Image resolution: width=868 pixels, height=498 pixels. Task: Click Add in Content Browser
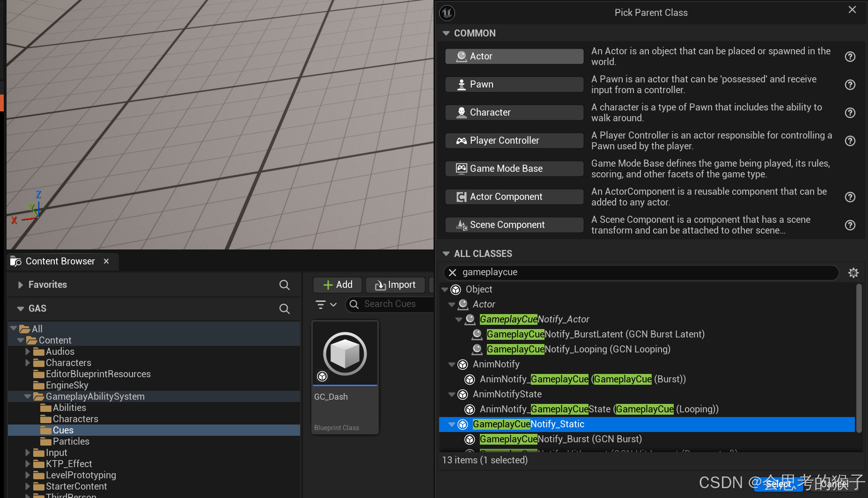pos(338,285)
